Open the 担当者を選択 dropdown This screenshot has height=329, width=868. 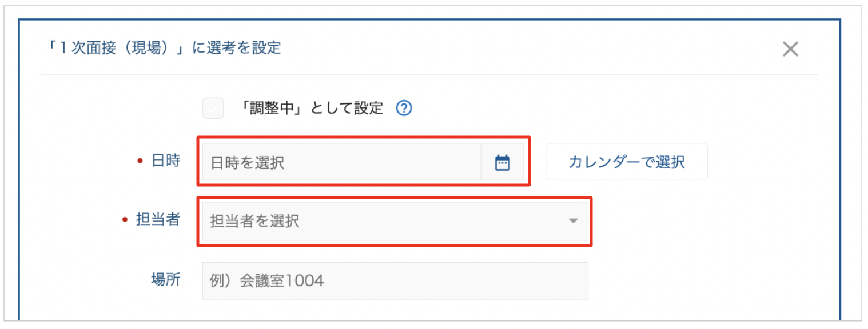coord(395,221)
